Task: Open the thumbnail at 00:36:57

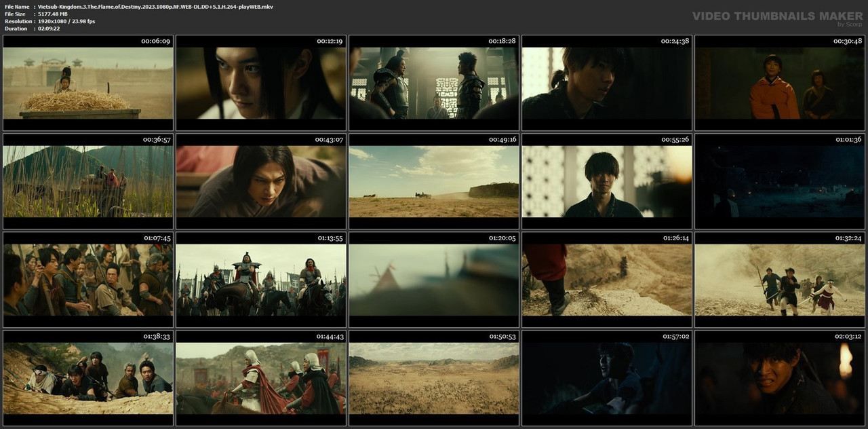Action: 88,181
